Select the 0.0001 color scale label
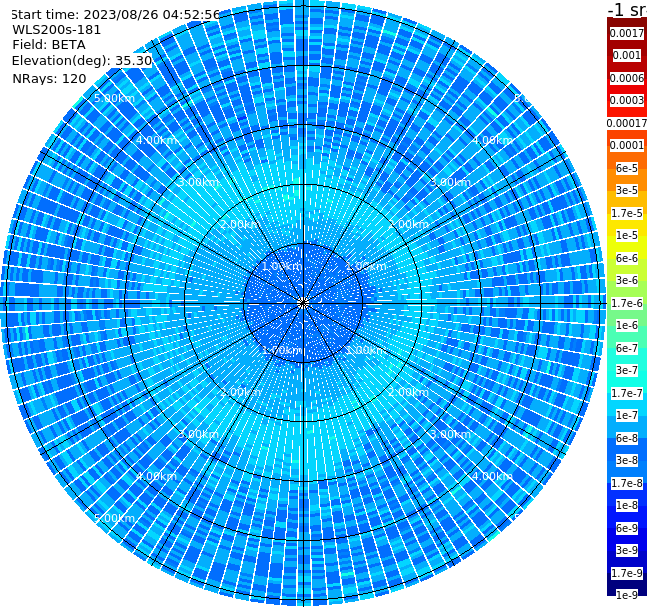The height and width of the screenshot is (607, 647). [x=627, y=145]
